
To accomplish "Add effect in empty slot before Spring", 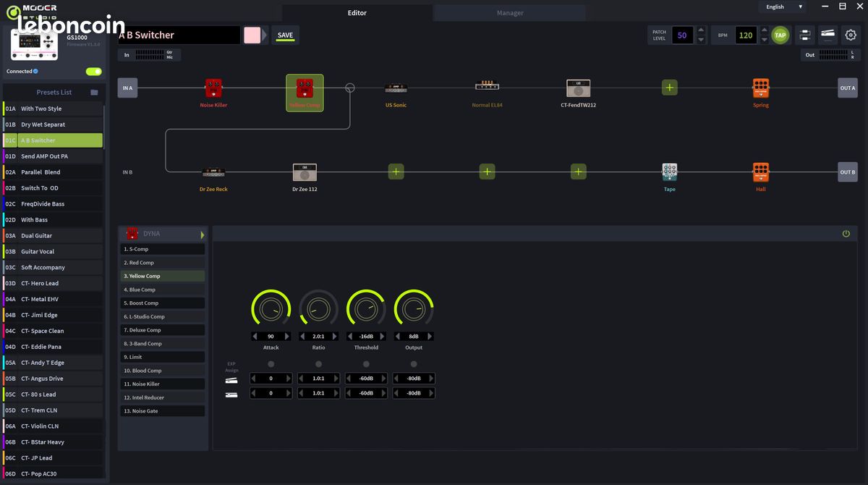I will coord(670,88).
